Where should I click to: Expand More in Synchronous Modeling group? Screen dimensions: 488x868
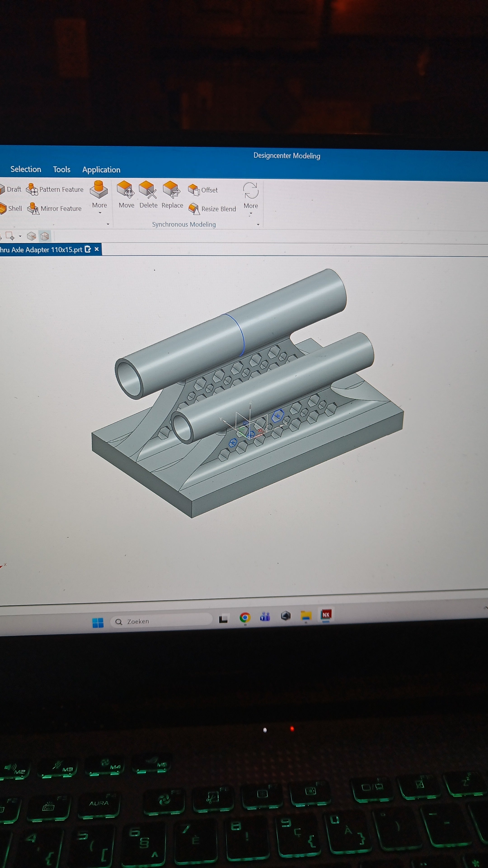click(251, 198)
